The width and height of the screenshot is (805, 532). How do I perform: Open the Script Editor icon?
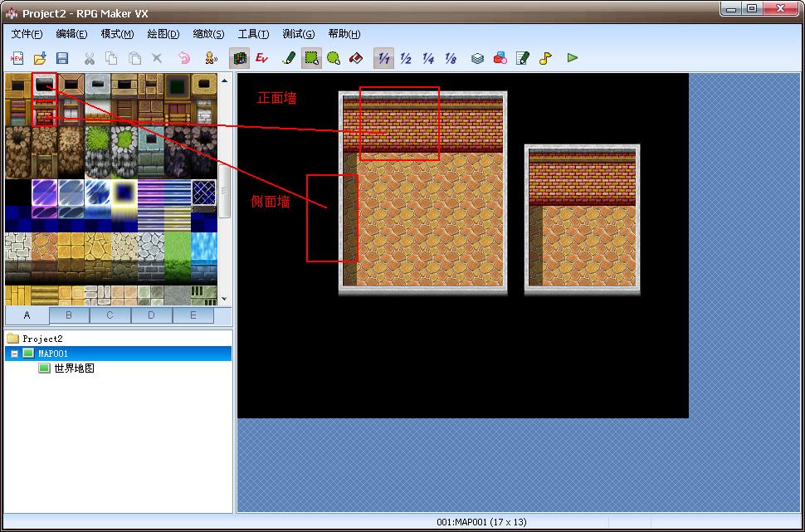523,58
